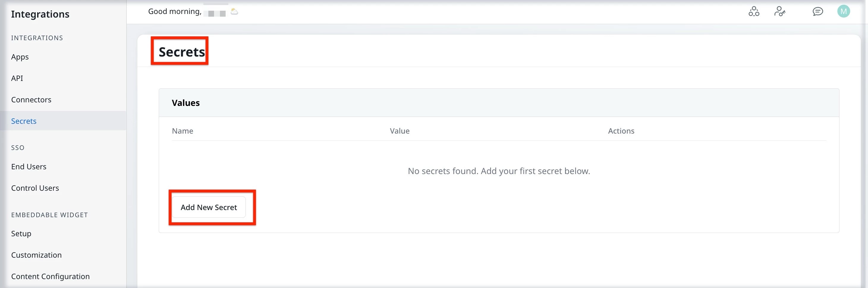This screenshot has width=868, height=288.
Task: Click the Values panel title
Action: [186, 103]
